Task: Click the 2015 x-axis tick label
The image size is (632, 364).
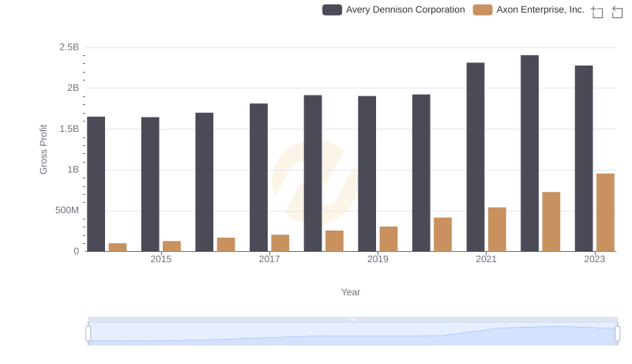Action: tap(160, 259)
